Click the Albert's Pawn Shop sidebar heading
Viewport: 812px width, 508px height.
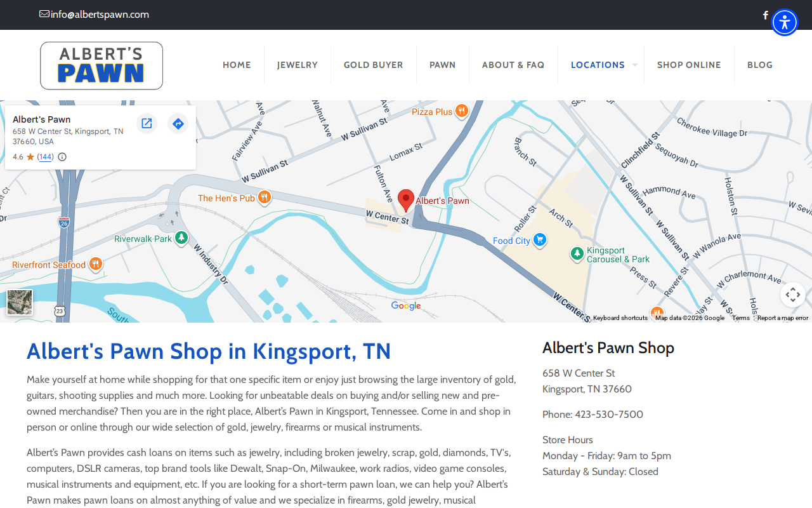click(x=608, y=348)
